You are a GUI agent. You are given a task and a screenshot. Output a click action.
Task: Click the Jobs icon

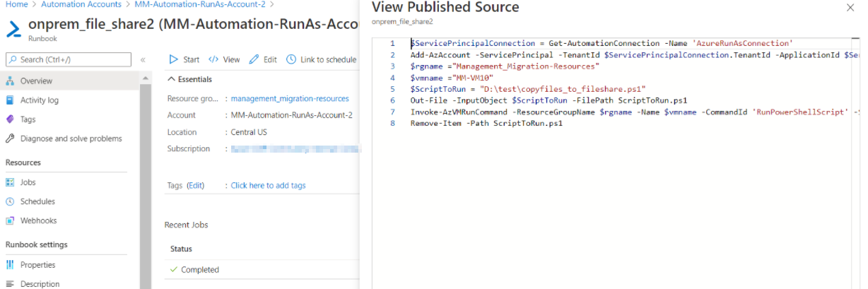click(x=11, y=182)
